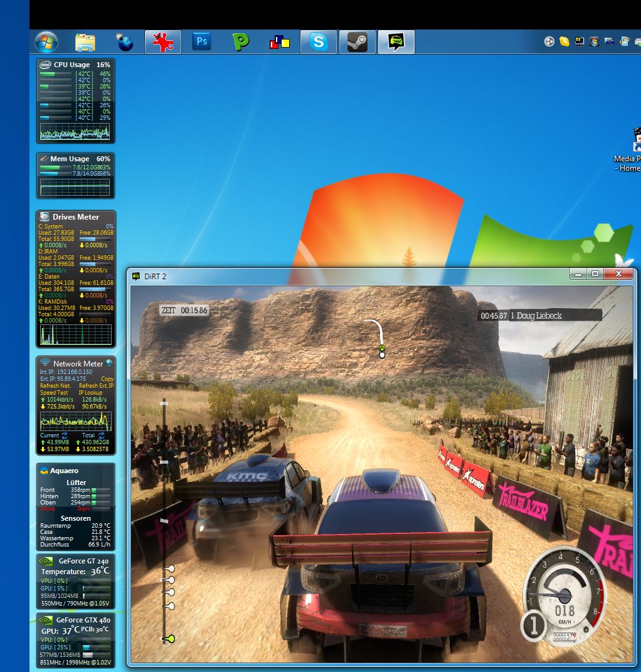
Task: Click the Int. IP 192.168.0.150 text
Action: 66,372
